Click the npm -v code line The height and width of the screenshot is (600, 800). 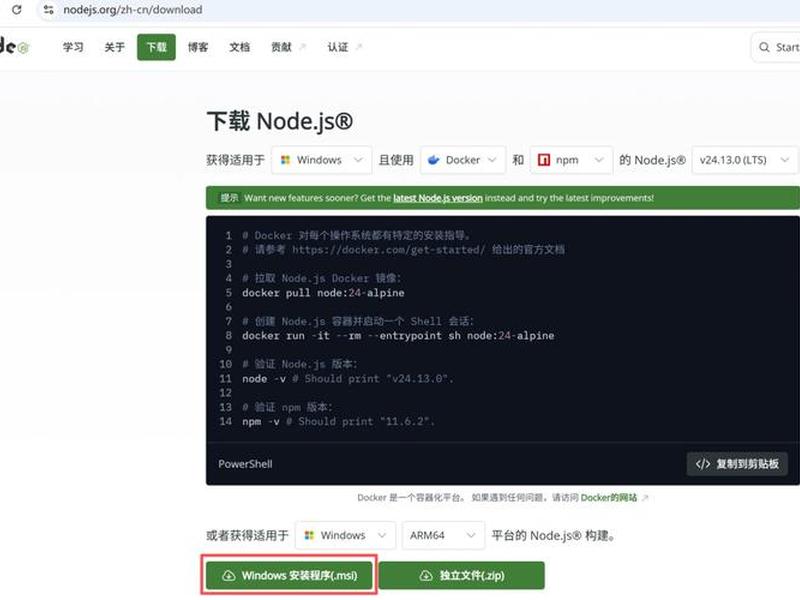(338, 421)
